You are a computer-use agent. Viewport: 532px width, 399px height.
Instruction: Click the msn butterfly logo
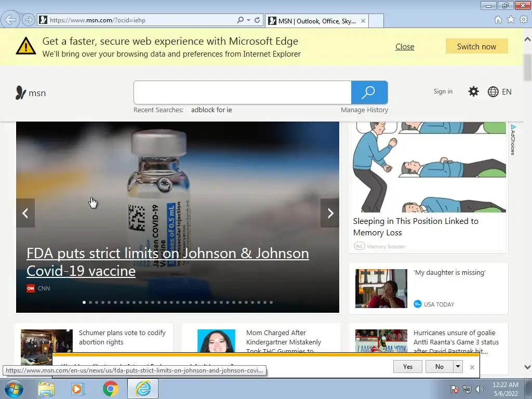tap(31, 92)
